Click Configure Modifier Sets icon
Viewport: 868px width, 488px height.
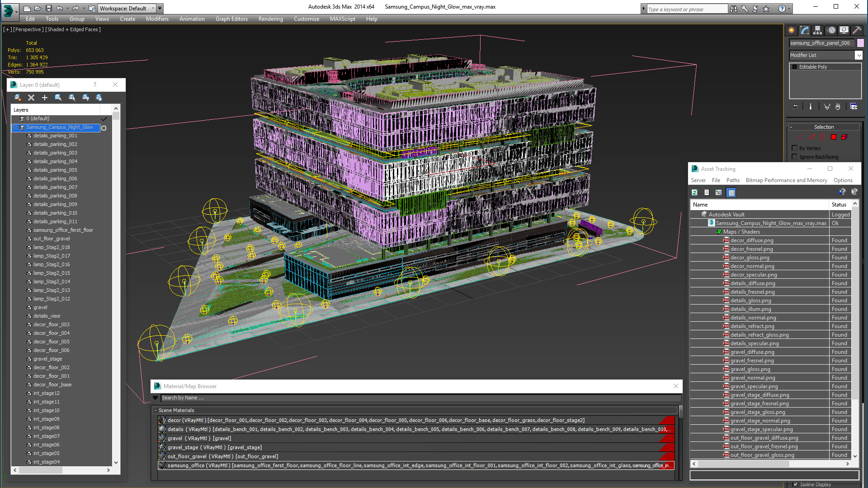coord(854,107)
